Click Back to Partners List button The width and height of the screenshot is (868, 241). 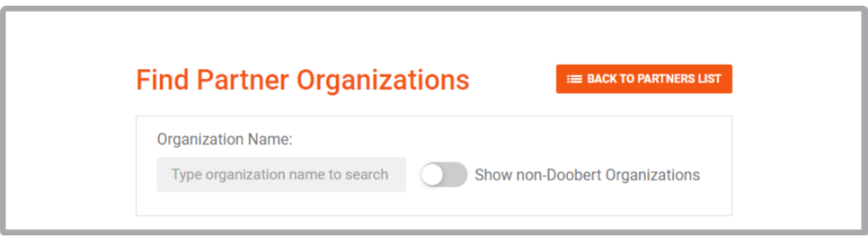[644, 79]
